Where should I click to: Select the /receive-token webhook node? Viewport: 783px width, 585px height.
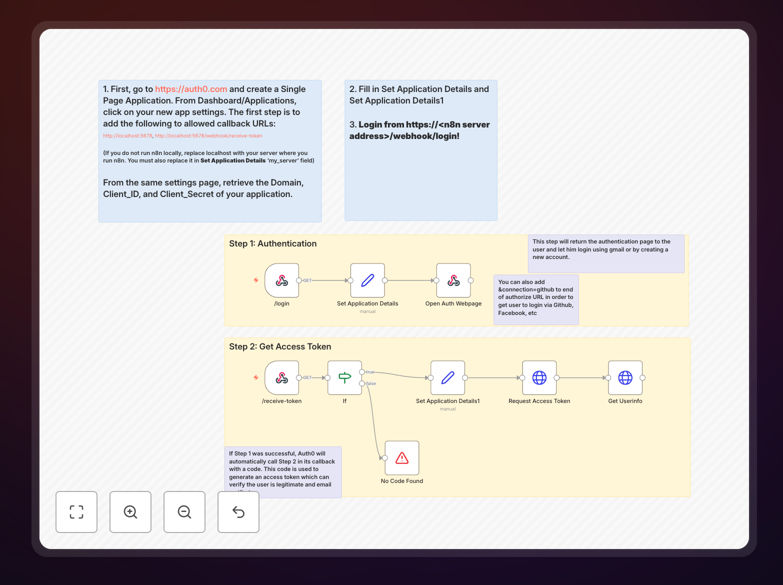click(x=282, y=378)
